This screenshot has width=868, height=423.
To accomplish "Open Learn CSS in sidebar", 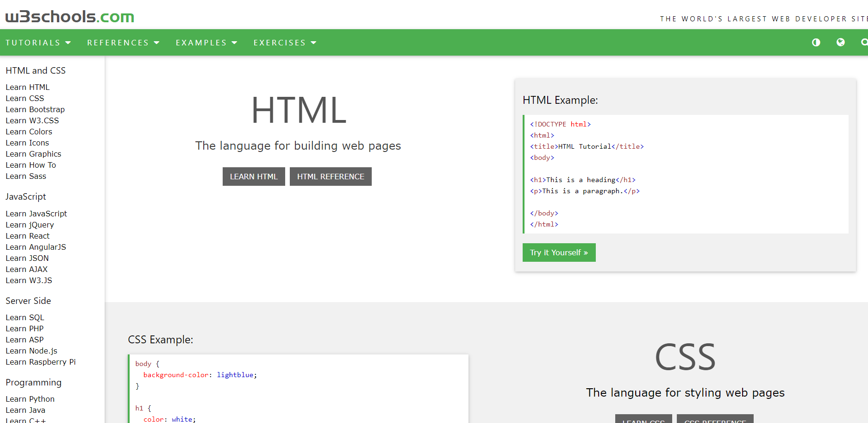I will (25, 98).
